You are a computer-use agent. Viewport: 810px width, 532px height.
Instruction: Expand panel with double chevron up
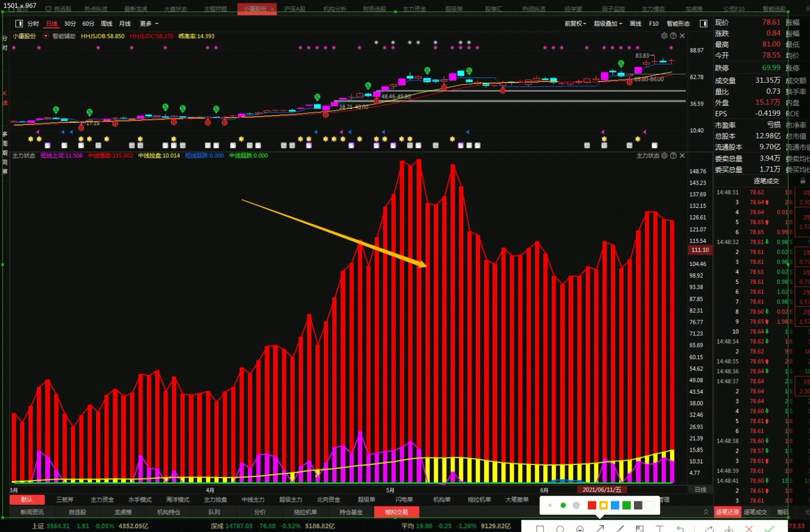coord(706,512)
